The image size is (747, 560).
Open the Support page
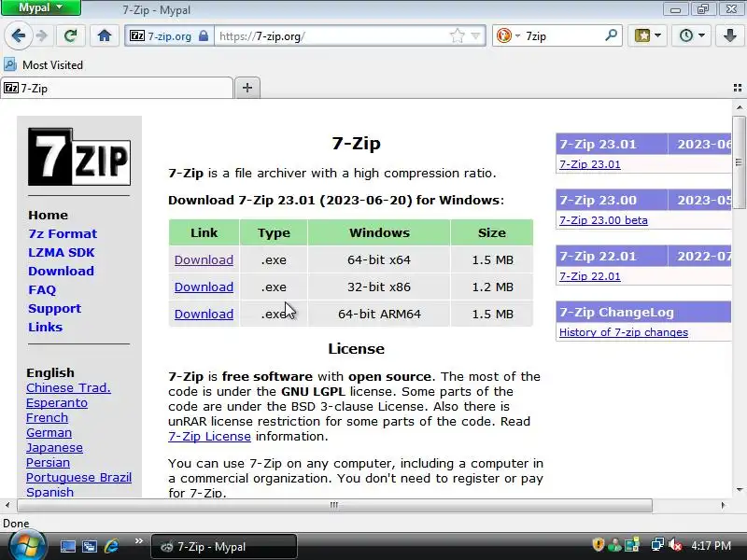pos(55,309)
